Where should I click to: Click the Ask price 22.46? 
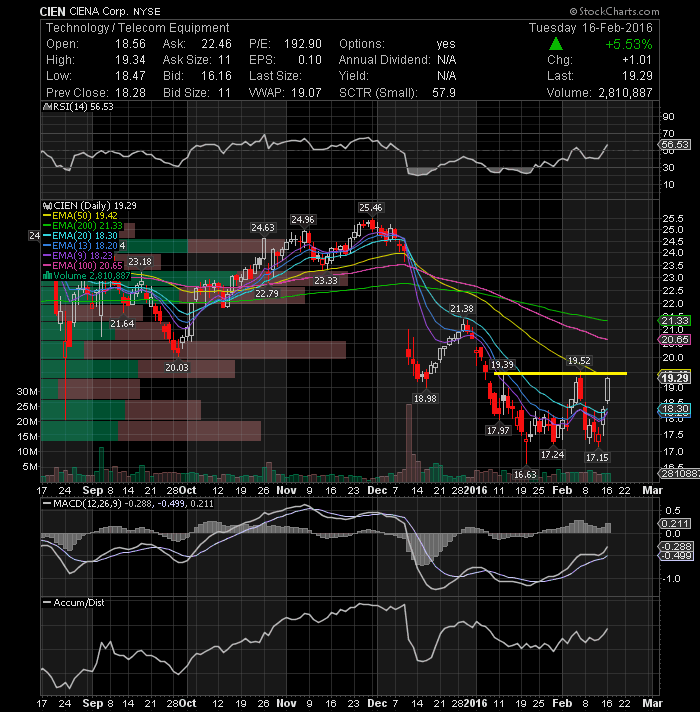217,44
